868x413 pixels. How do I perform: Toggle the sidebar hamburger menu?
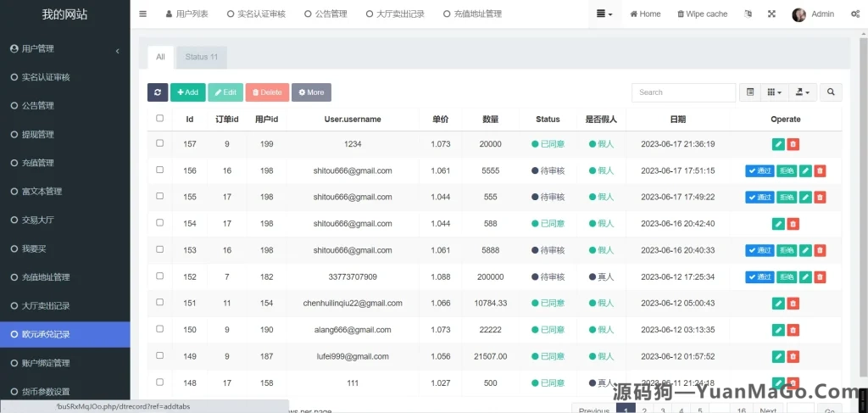pyautogui.click(x=142, y=14)
